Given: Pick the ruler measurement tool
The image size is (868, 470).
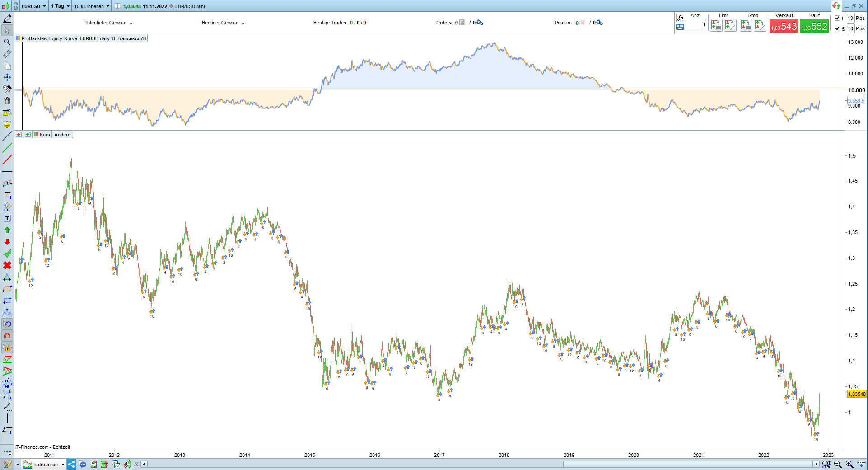Looking at the screenshot, I should point(7,54).
